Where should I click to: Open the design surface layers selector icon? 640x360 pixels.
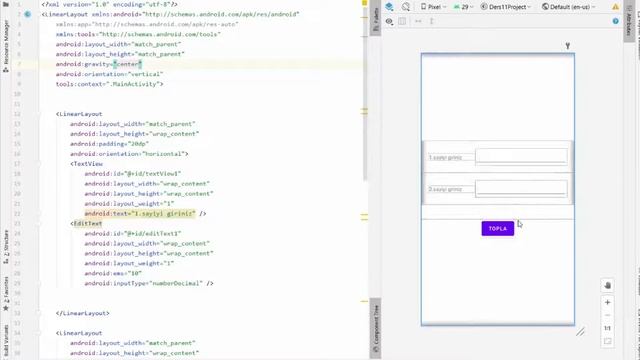tap(389, 7)
